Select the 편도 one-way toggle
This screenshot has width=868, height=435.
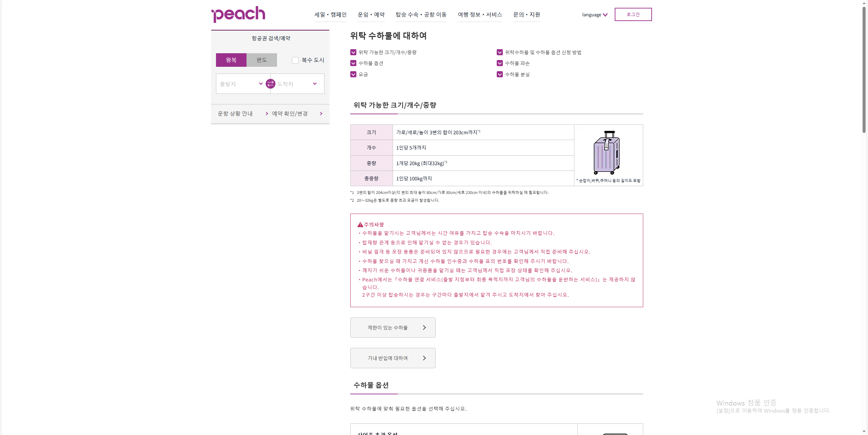[x=261, y=60]
